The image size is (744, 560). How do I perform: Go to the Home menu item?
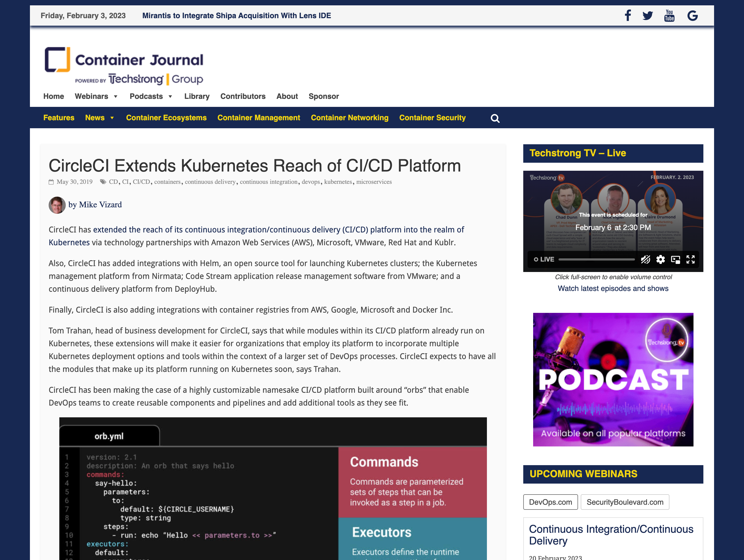(53, 96)
